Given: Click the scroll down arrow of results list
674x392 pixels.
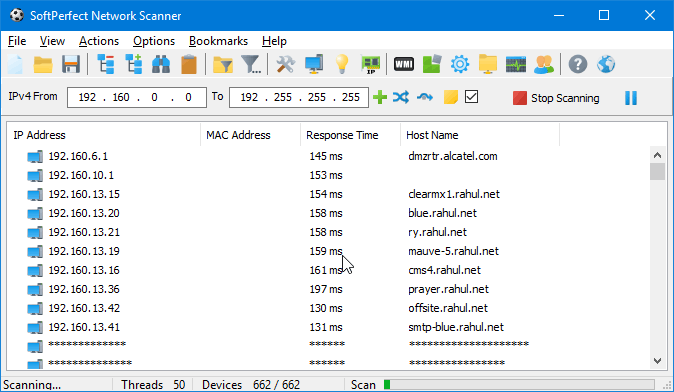Looking at the screenshot, I should 657,361.
